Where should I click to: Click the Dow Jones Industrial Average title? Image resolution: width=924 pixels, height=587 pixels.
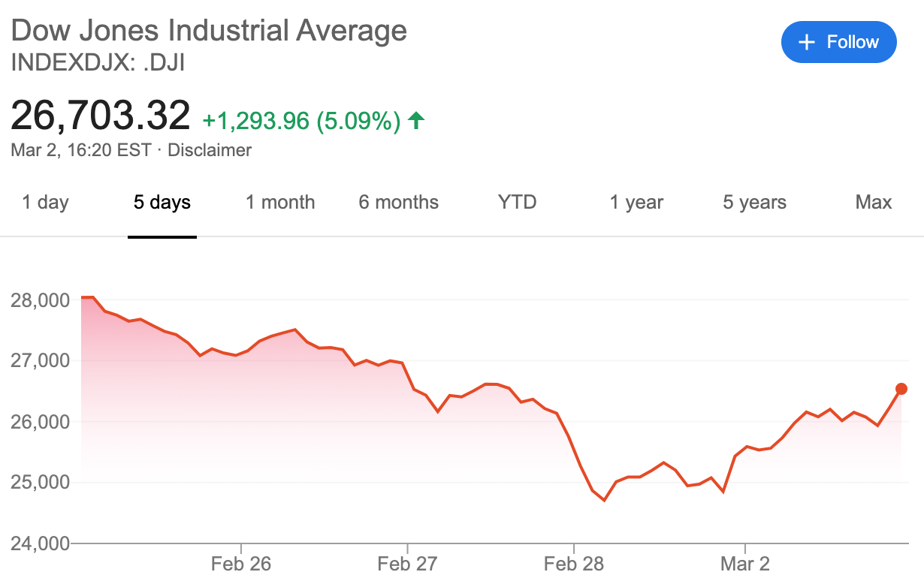point(209,31)
